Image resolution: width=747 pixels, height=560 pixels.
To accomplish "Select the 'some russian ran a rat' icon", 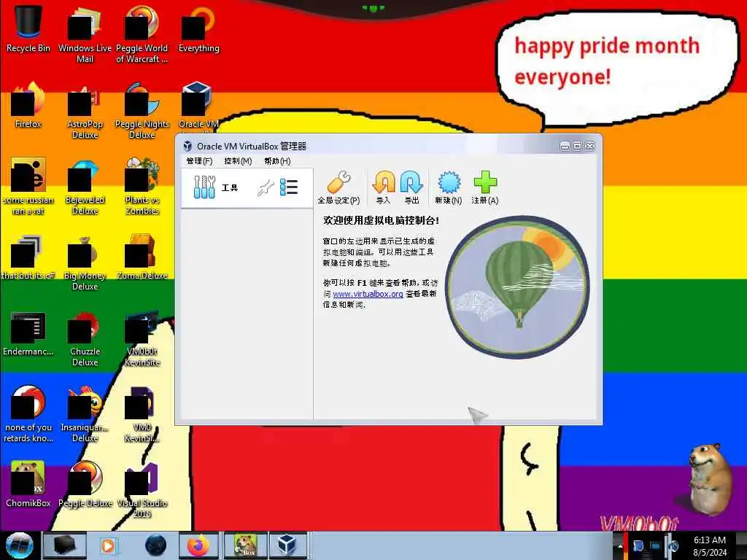I will (28, 187).
